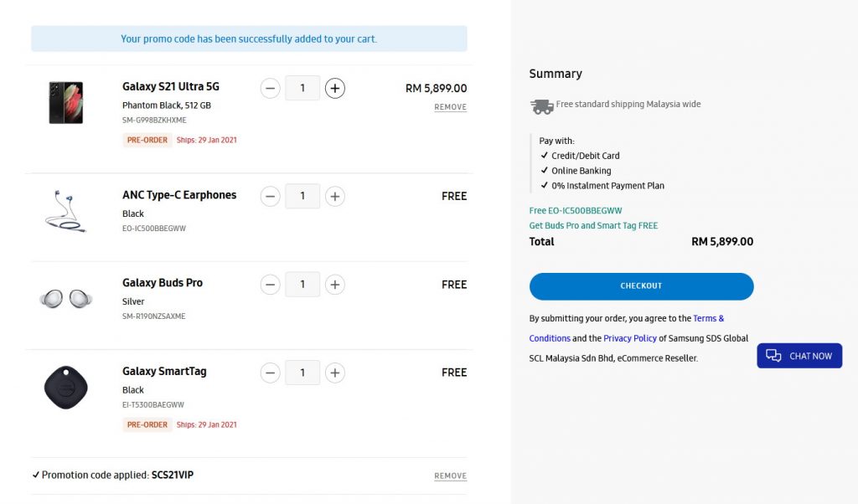Click the RM 5,899.00 phone price
Image resolution: width=858 pixels, height=504 pixels.
pos(436,88)
